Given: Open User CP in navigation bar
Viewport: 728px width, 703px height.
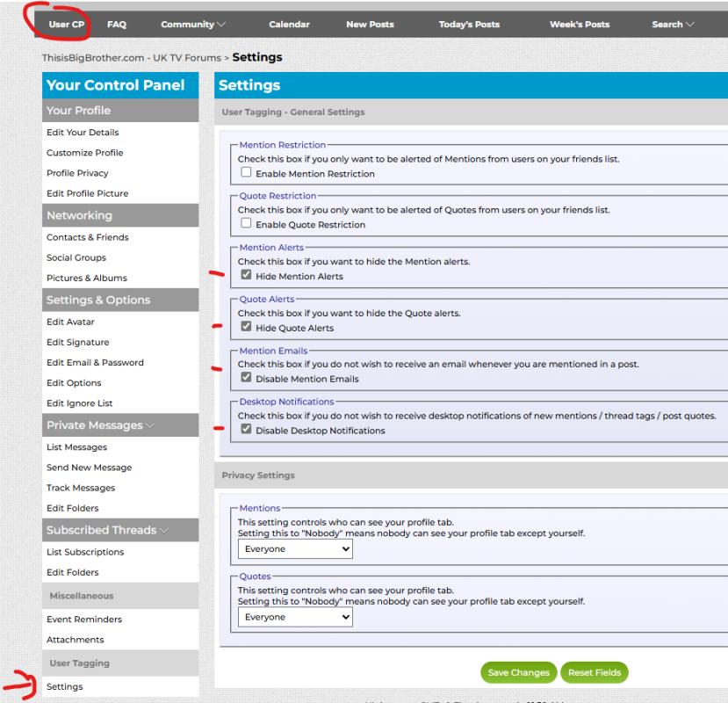Looking at the screenshot, I should [67, 25].
